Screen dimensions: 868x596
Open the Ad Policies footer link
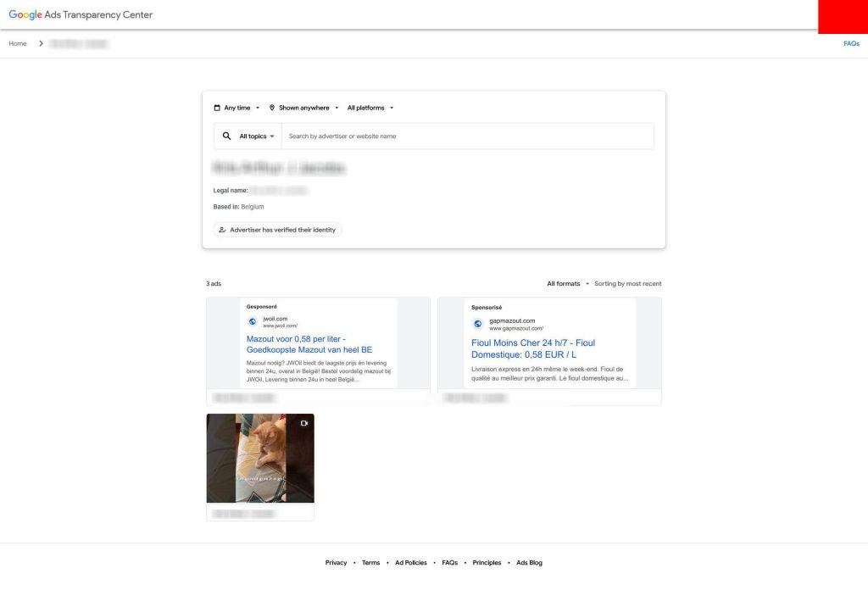410,563
